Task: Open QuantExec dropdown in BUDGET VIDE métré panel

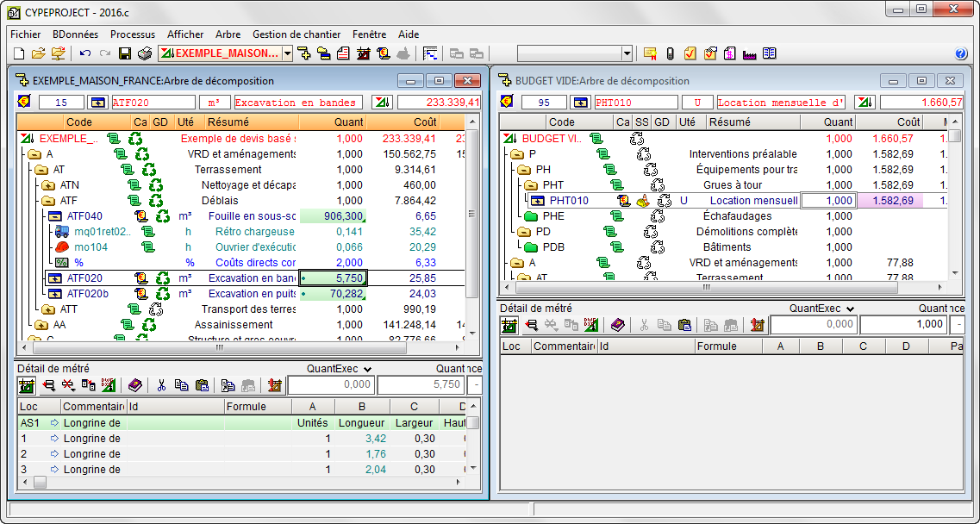Action: pyautogui.click(x=850, y=309)
